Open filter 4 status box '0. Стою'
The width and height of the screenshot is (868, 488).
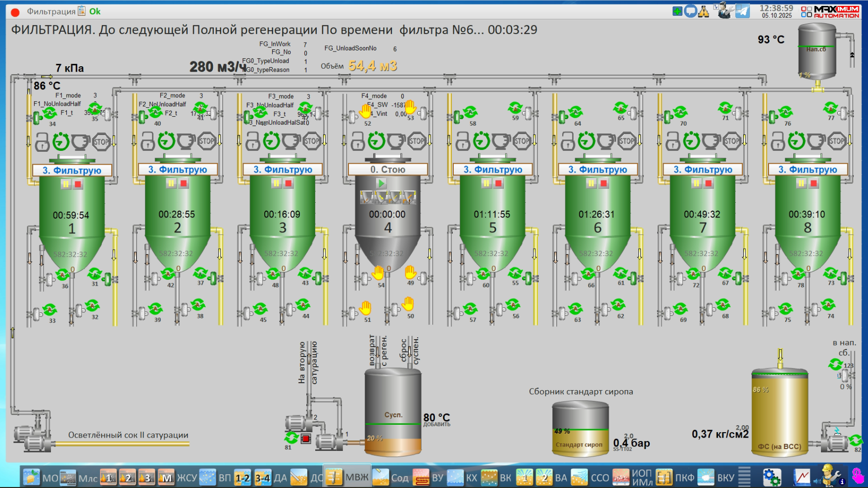click(388, 170)
